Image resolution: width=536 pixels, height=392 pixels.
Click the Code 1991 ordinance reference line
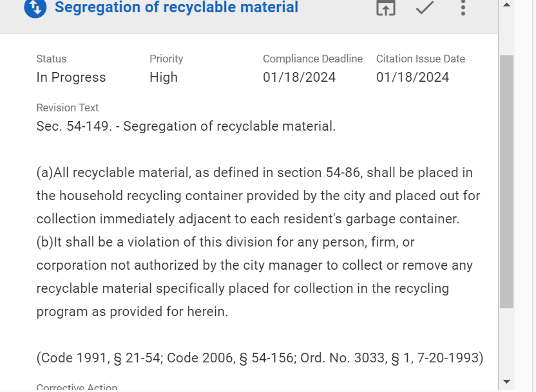click(x=260, y=358)
